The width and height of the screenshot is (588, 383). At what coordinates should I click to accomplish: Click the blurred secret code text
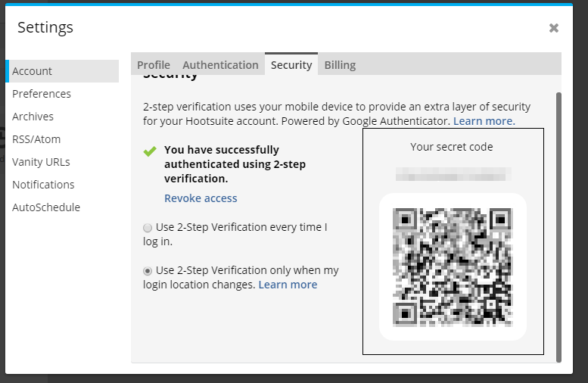coord(453,174)
